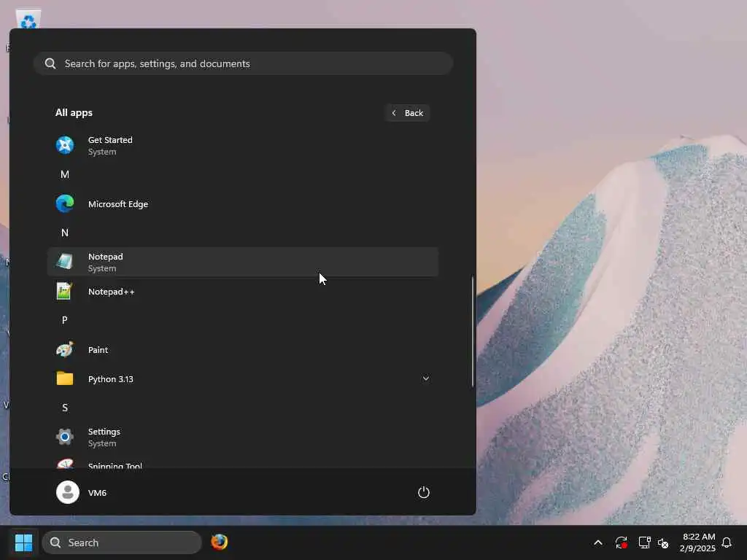Jump to letter index via M header
747x560 pixels.
pyautogui.click(x=65, y=174)
